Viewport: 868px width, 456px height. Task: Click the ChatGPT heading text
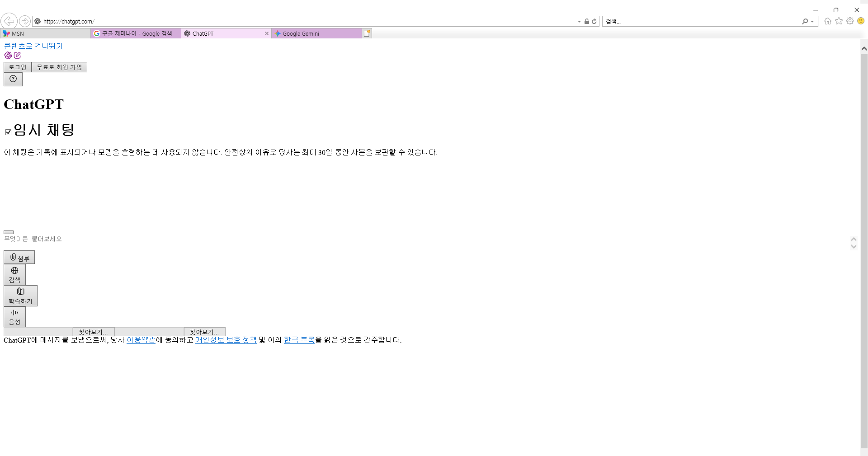(34, 104)
